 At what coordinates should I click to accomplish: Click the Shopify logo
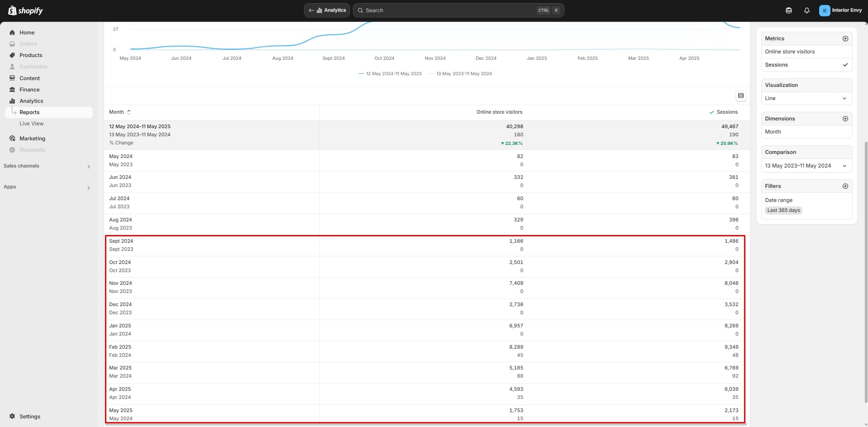(26, 10)
